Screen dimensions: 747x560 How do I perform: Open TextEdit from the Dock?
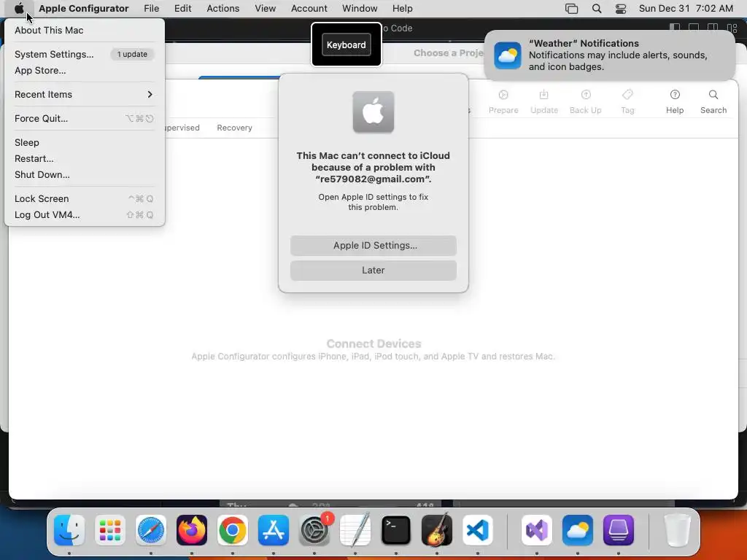click(355, 530)
